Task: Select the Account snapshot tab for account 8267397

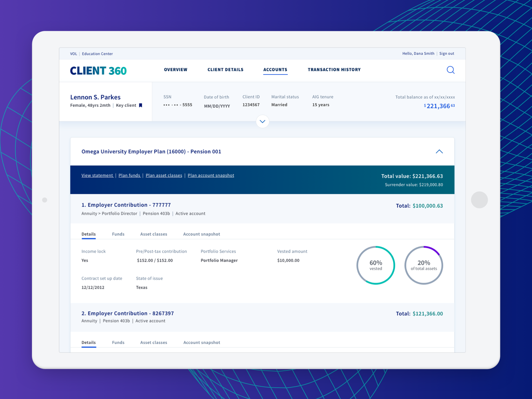Action: pos(201,342)
